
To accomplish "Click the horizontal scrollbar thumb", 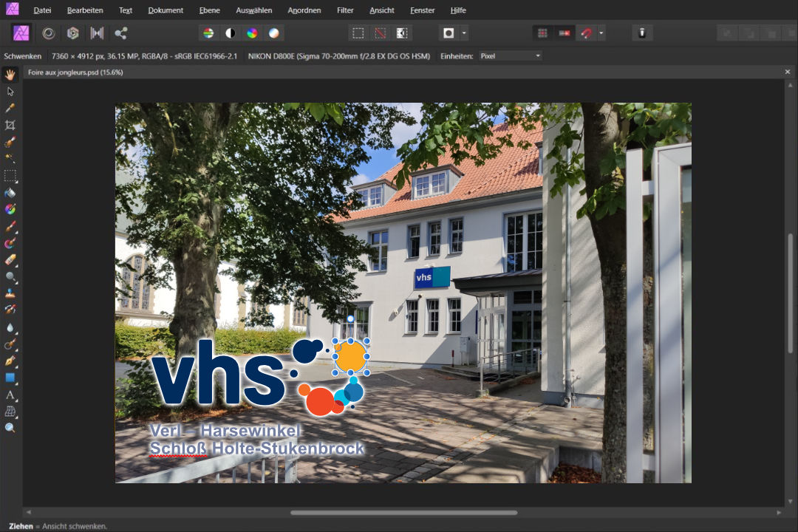I will (403, 513).
